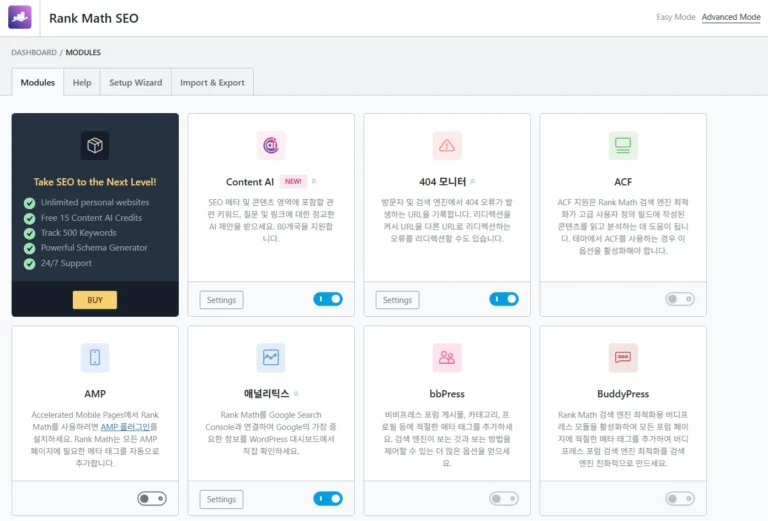This screenshot has height=521, width=768.
Task: Disable the Content AI module toggle
Action: pyautogui.click(x=328, y=299)
